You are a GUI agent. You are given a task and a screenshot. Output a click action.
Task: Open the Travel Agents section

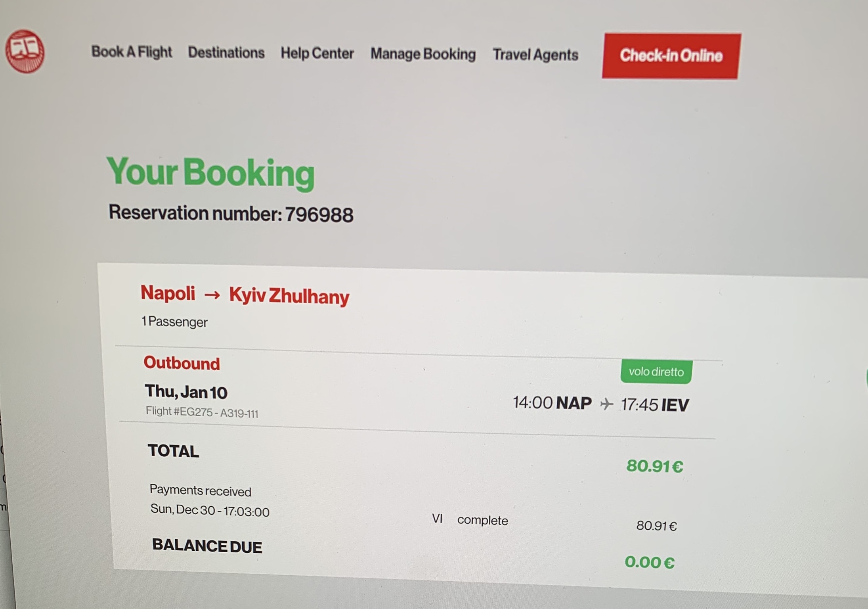point(535,55)
